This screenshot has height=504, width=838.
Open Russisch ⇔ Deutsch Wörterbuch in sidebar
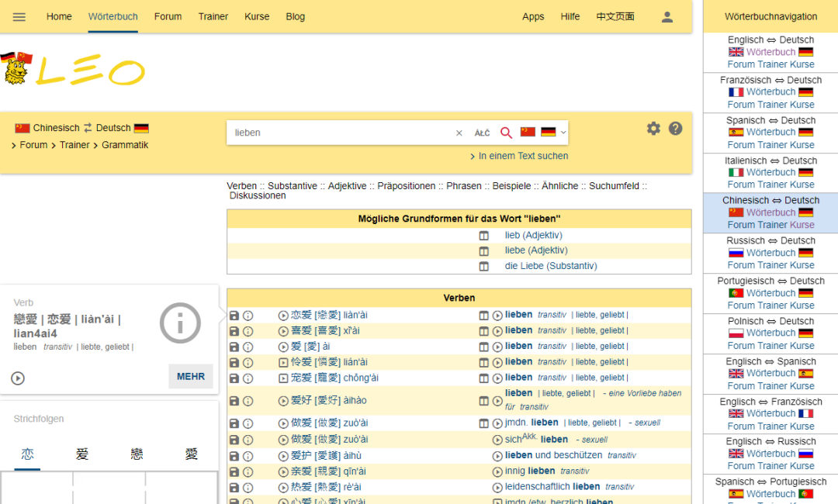(770, 253)
